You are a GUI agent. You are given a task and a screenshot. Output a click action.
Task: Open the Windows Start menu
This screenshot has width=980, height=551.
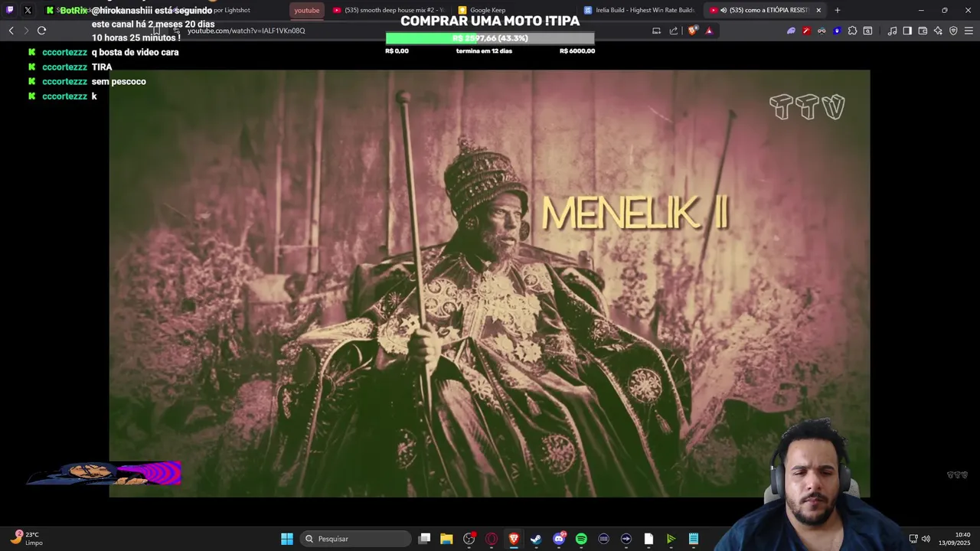pyautogui.click(x=286, y=539)
